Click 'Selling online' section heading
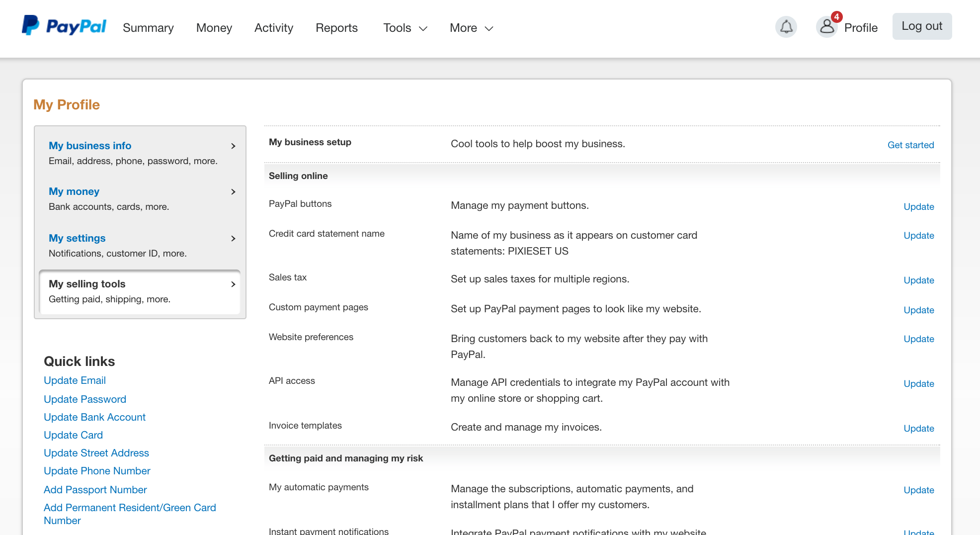Viewport: 980px width, 535px height. click(298, 176)
